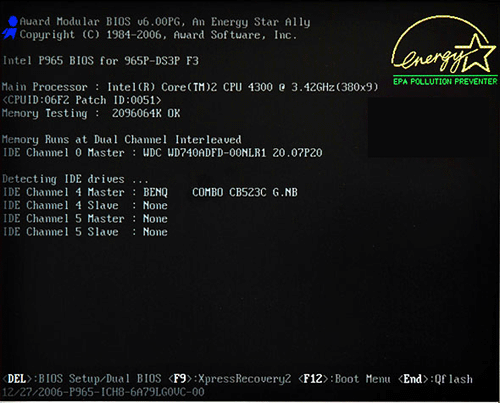Click the CPUID Patch ID line

tap(82, 100)
